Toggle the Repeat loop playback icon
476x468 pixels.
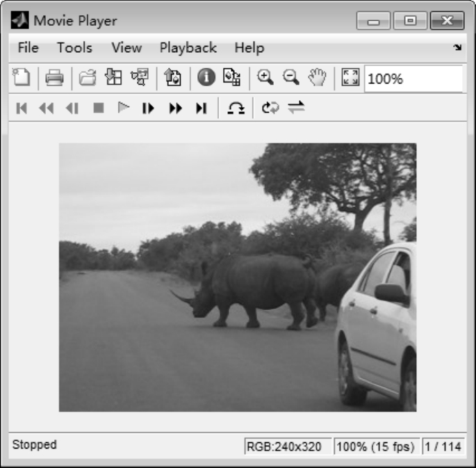[x=270, y=108]
